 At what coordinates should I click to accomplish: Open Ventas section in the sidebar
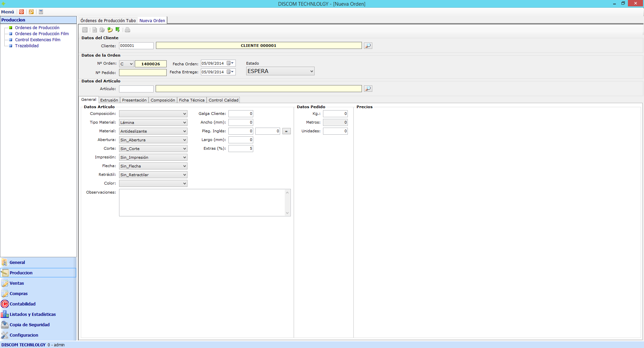pos(17,283)
